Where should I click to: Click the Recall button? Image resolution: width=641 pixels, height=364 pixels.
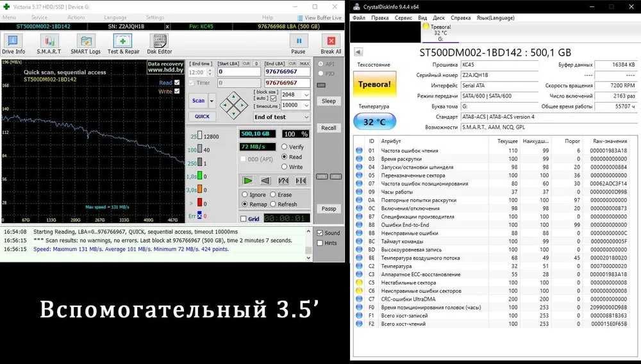(328, 128)
